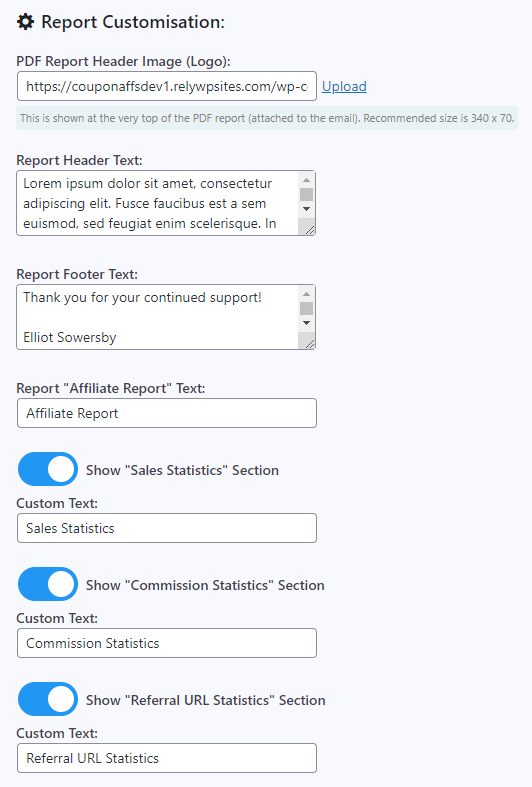Click the up arrow in footer text scrollbar
Screen dimensions: 532x787
point(306,294)
